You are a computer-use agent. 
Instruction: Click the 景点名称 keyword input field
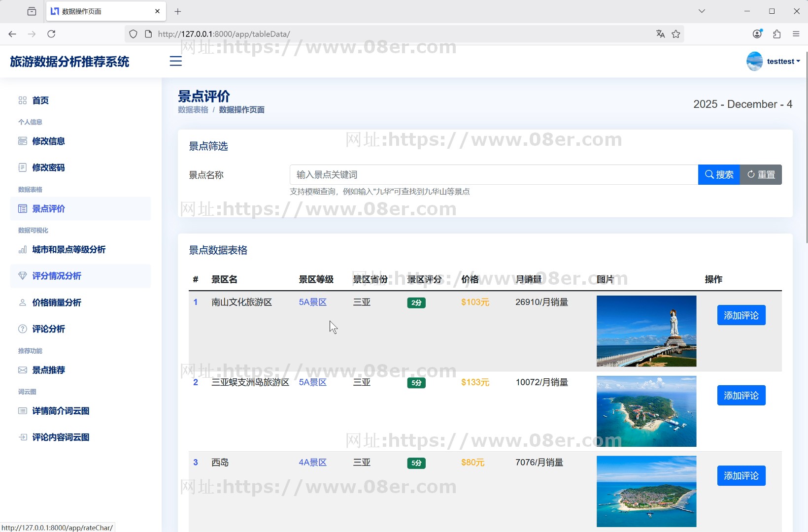493,174
